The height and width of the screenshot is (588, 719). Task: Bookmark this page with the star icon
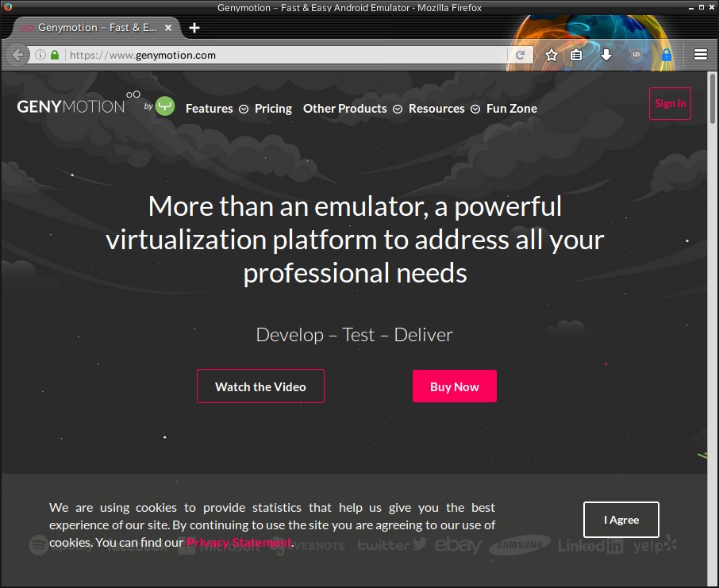[552, 55]
